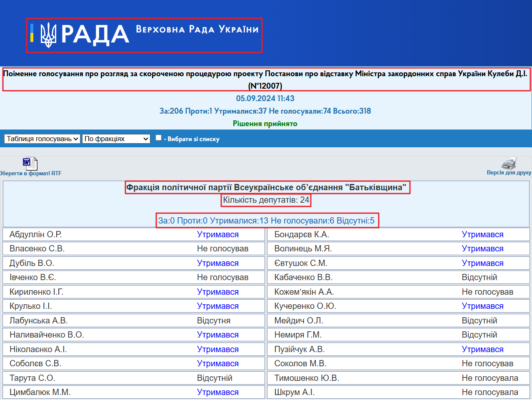Select deputy 'Пузійчук А.В.'
The image size is (532, 400).
point(300,349)
